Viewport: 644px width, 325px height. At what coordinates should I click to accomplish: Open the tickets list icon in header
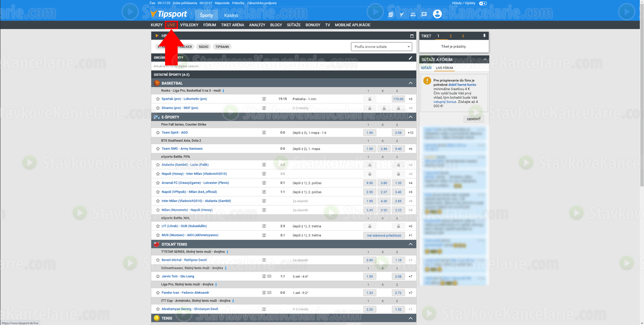pyautogui.click(x=391, y=14)
